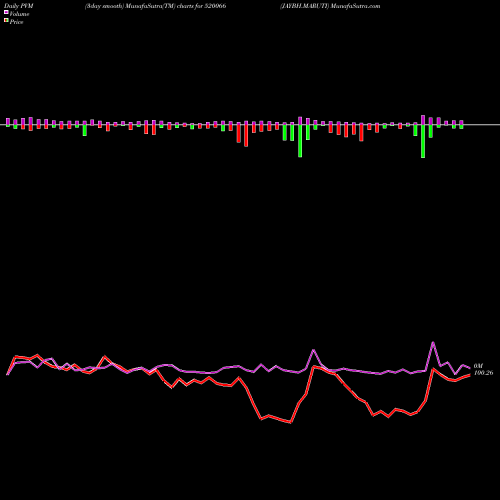500x500 pixels.
Task: Click the lowest trough of the red price line
Action: tap(291, 422)
